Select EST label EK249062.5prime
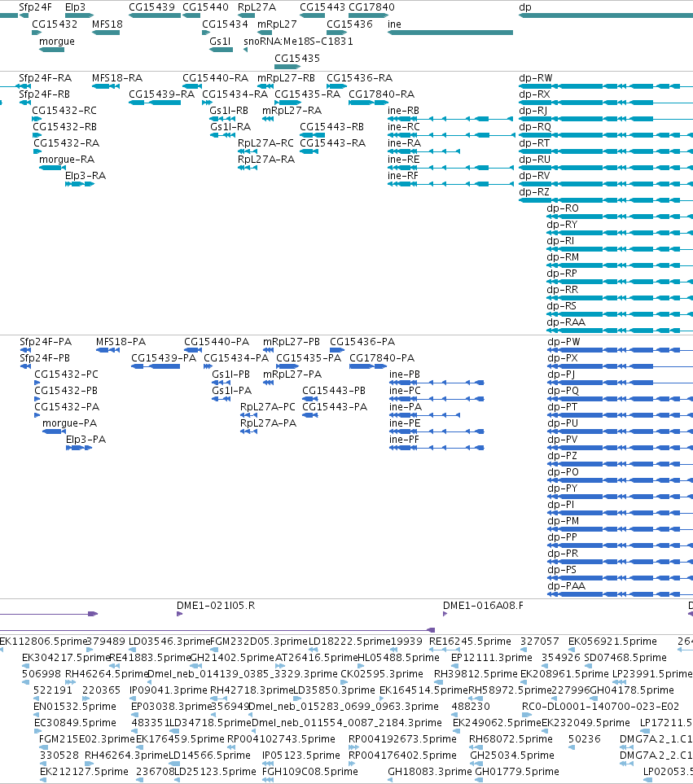 (x=497, y=722)
